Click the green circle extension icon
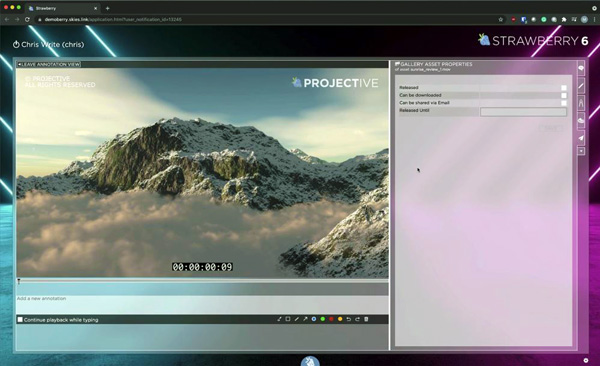600x366 pixels. (x=544, y=19)
